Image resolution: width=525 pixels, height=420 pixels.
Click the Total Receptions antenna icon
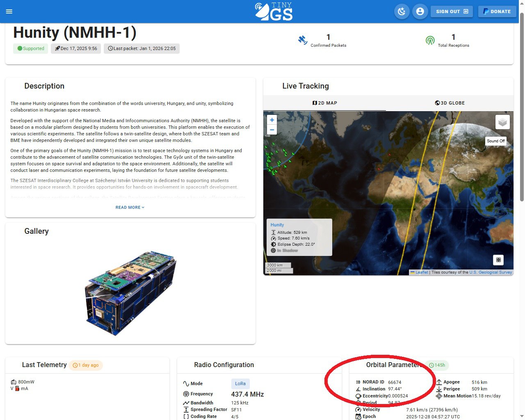430,40
